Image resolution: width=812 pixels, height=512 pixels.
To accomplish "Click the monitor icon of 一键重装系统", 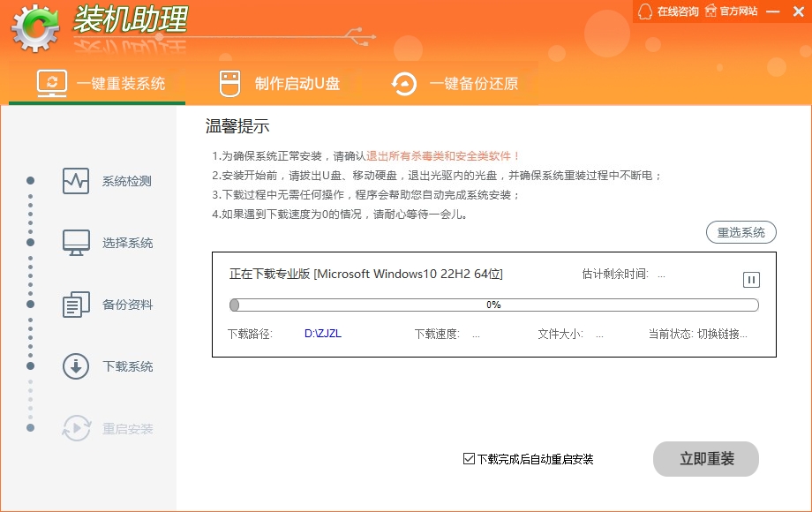I will tap(52, 83).
